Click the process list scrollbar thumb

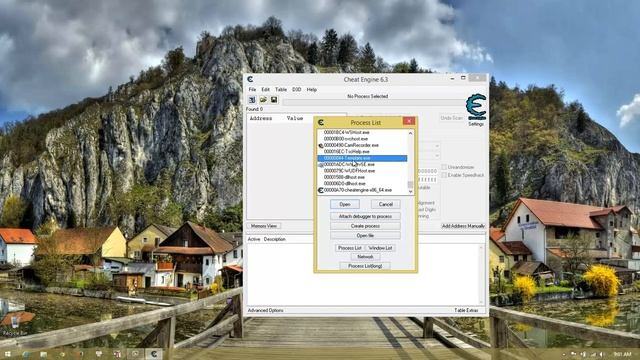click(x=411, y=184)
